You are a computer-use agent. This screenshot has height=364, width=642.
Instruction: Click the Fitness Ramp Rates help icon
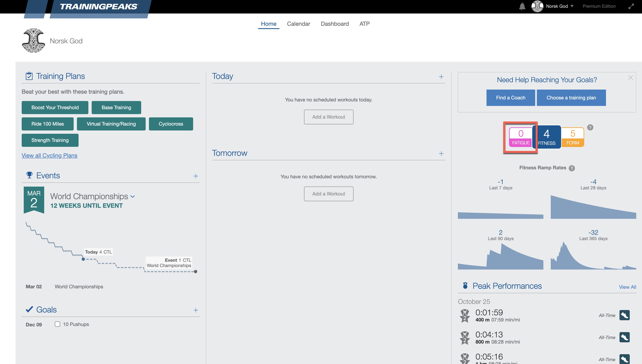coord(571,168)
